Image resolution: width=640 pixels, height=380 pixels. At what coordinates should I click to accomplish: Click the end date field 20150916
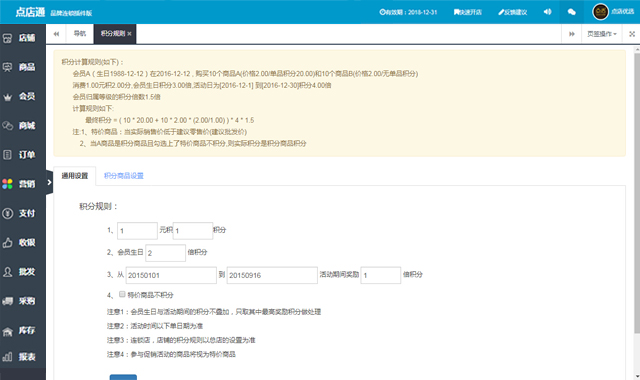272,275
